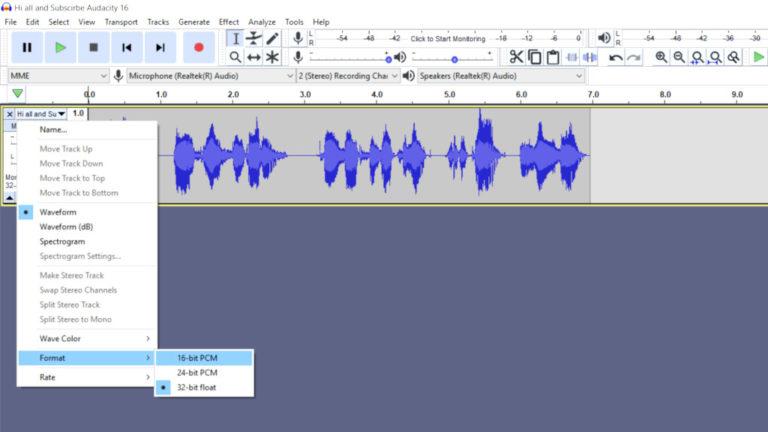The image size is (768, 432).
Task: Select the Envelope tool
Action: pos(254,38)
